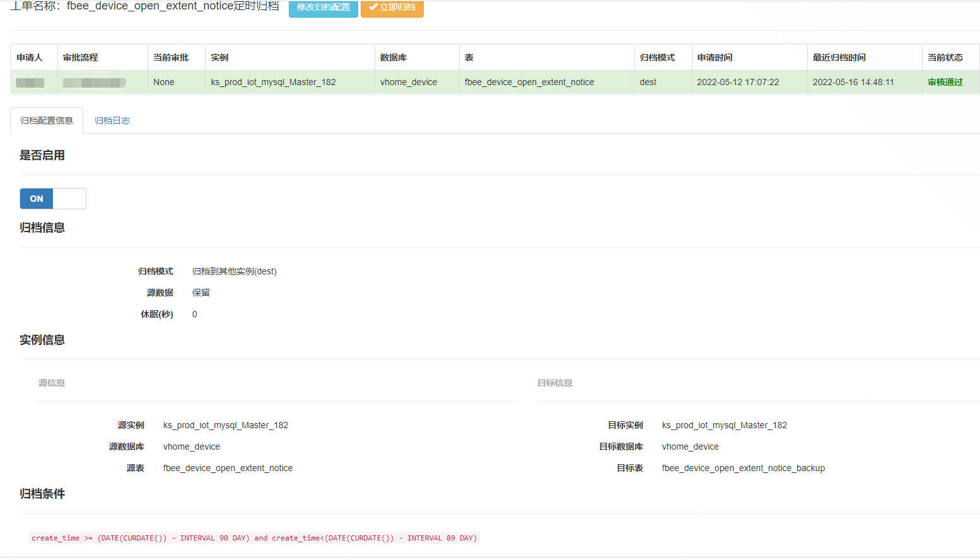Click the 休眠(秒) value 0
Image resolution: width=980 pixels, height=560 pixels.
195,314
